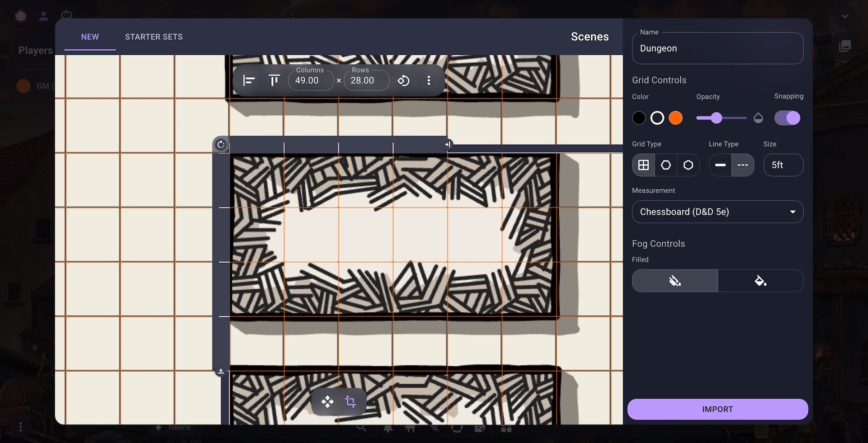Click the scene Name input field
The width and height of the screenshot is (868, 443).
717,48
